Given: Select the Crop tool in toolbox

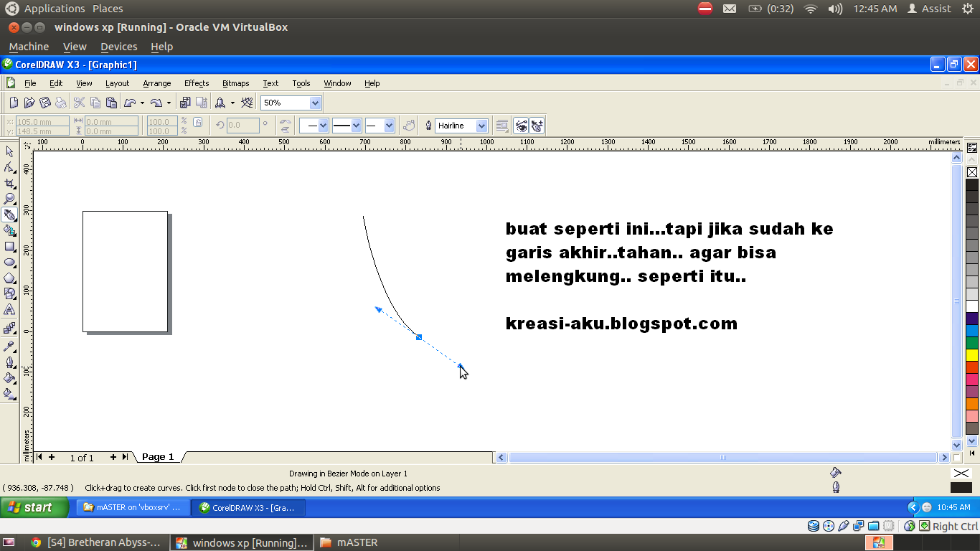Looking at the screenshot, I should [x=9, y=183].
